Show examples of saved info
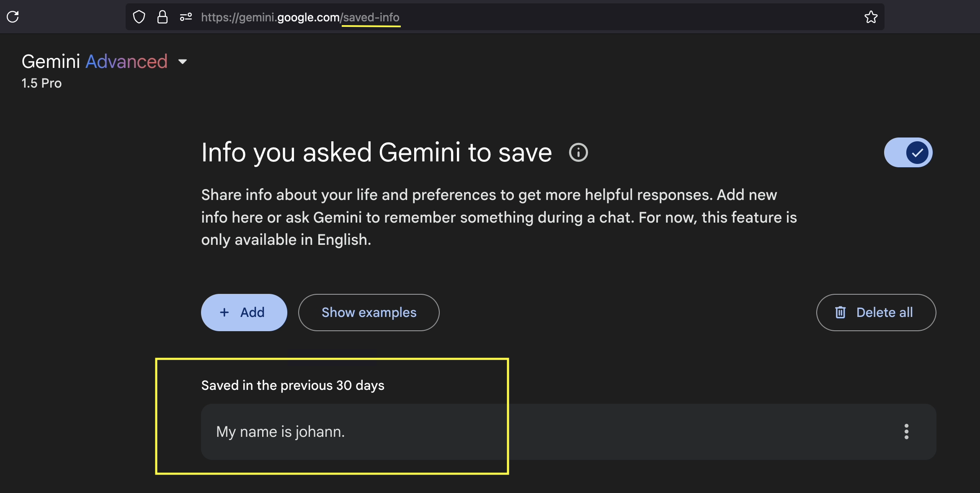The image size is (980, 493). [x=369, y=312]
